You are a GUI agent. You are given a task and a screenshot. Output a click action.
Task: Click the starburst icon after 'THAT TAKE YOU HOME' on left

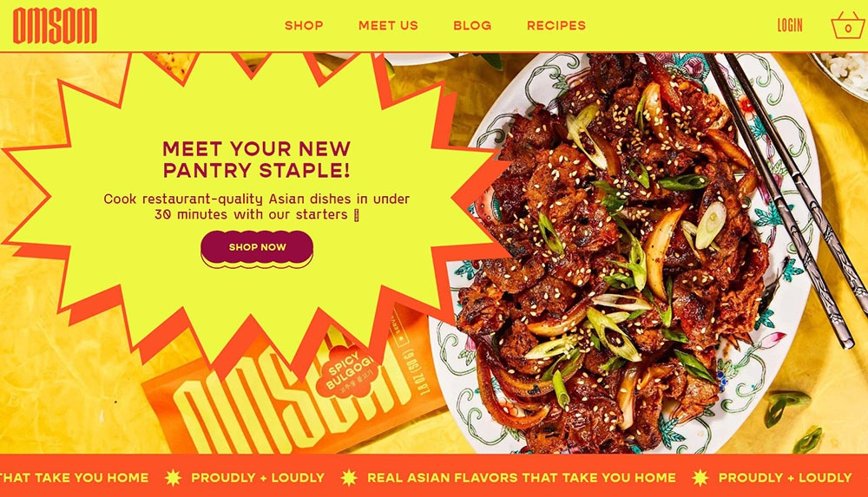(x=173, y=478)
